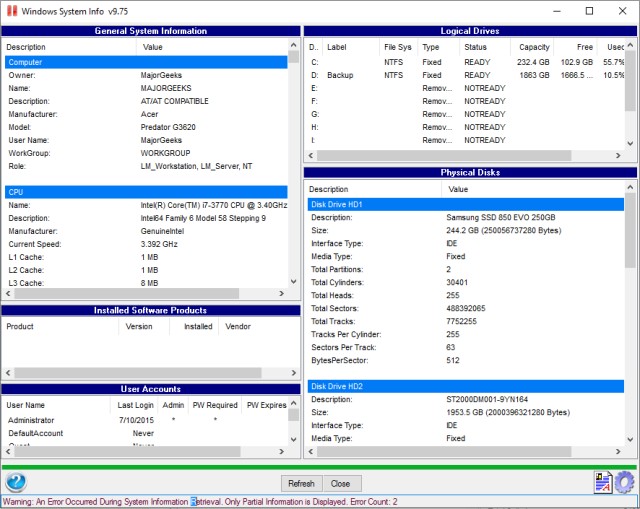Sort logical drives by File Sys column
The height and width of the screenshot is (509, 640).
(x=397, y=46)
